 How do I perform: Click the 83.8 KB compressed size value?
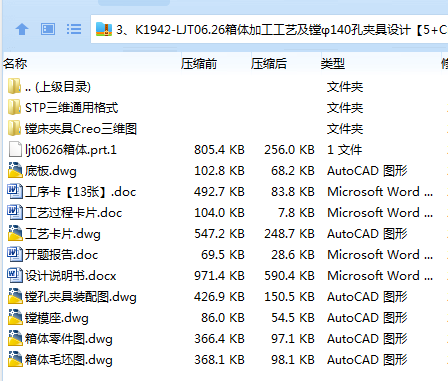coord(293,192)
